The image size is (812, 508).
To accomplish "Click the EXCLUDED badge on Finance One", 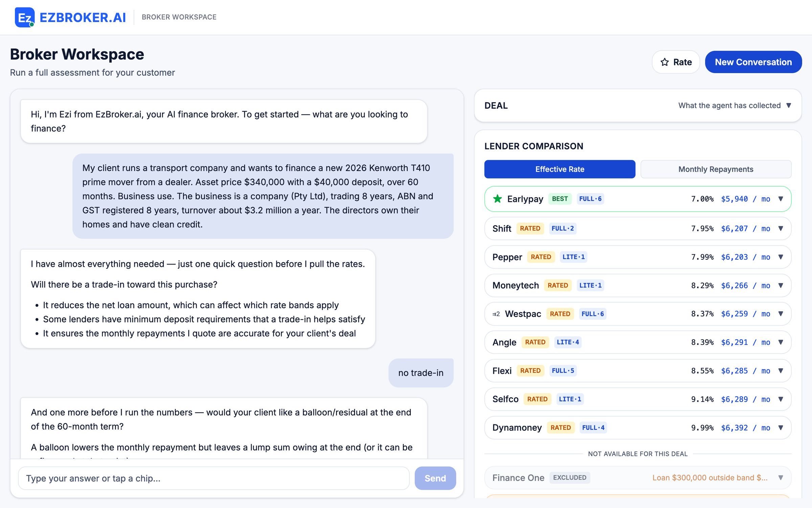I will pos(570,478).
